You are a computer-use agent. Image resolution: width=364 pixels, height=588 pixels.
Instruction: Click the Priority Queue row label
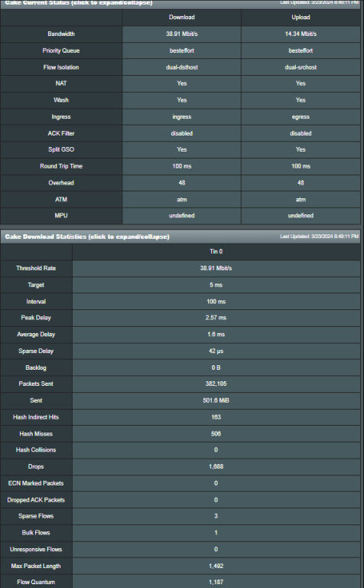tap(61, 51)
